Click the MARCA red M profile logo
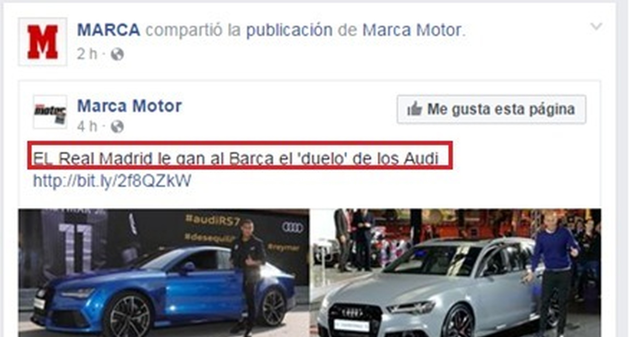The width and height of the screenshot is (644, 337). (x=43, y=42)
